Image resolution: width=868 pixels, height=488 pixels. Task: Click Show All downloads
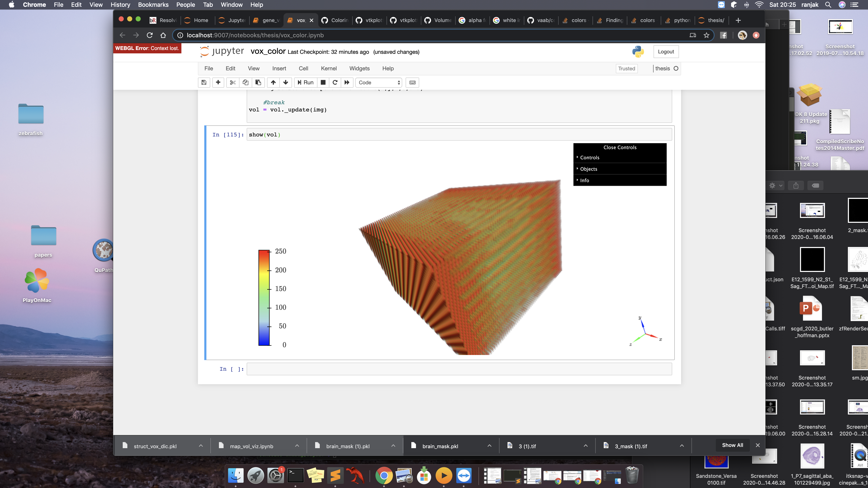coord(733,445)
